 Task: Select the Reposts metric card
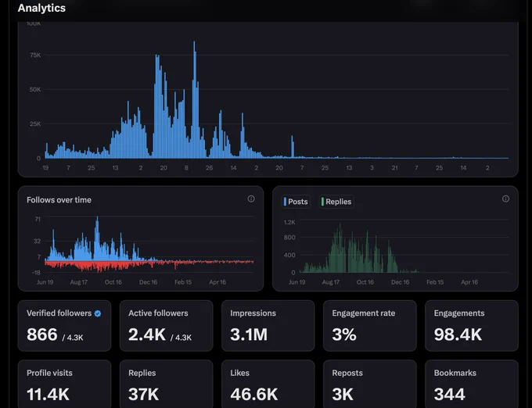point(370,384)
